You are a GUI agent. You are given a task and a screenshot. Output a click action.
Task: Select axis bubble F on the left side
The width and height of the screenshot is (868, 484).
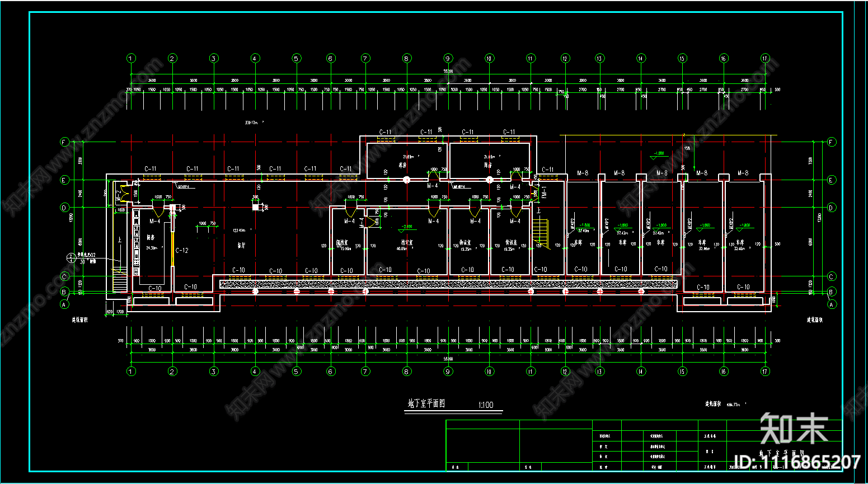(64, 142)
